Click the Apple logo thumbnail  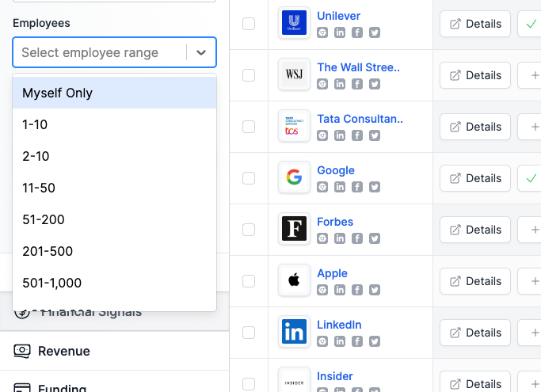[x=294, y=280]
